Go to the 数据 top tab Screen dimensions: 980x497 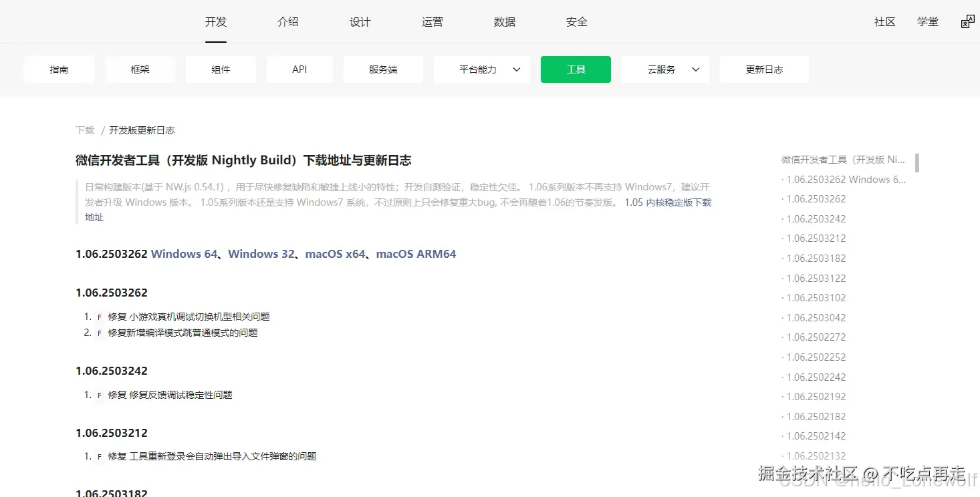pyautogui.click(x=505, y=22)
